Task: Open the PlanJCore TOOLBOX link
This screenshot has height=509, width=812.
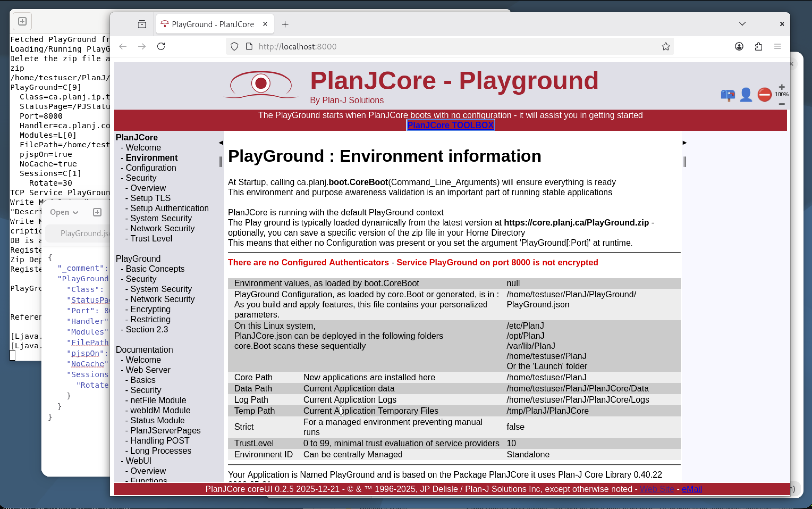Action: point(450,125)
